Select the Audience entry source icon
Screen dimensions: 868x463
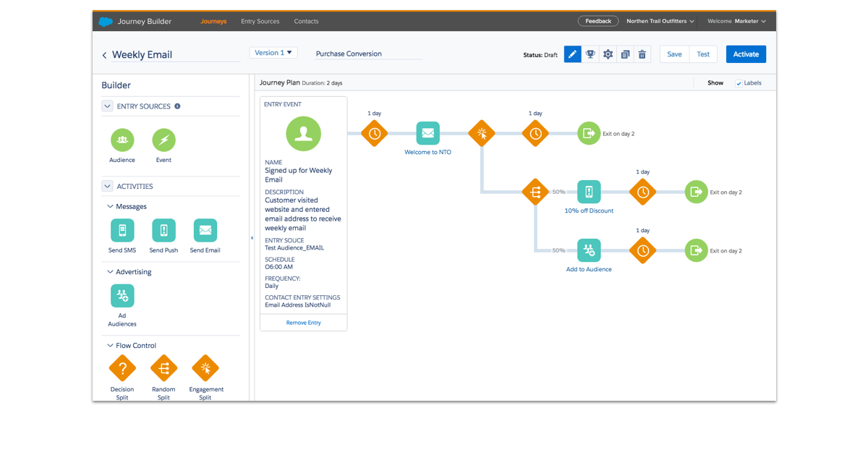click(x=122, y=140)
